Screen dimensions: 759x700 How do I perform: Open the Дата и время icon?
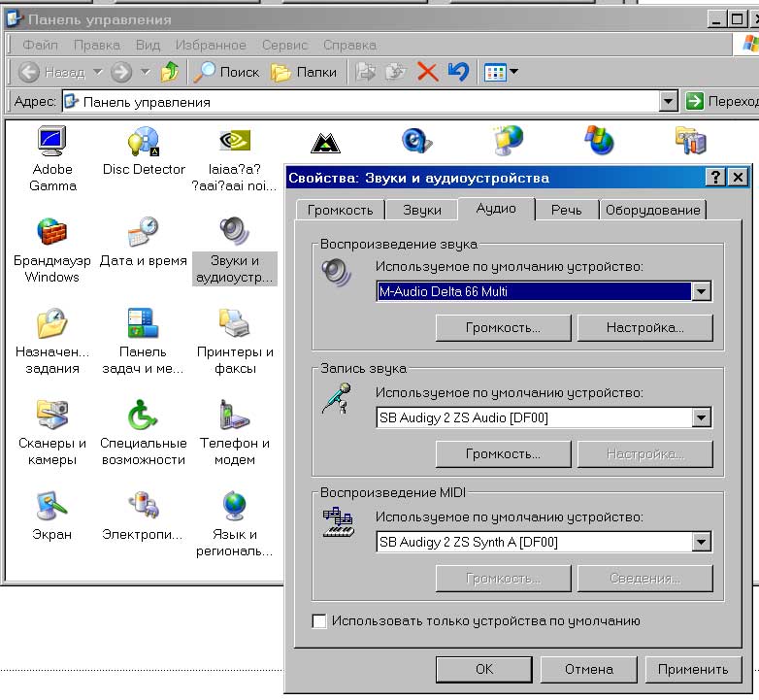(143, 234)
